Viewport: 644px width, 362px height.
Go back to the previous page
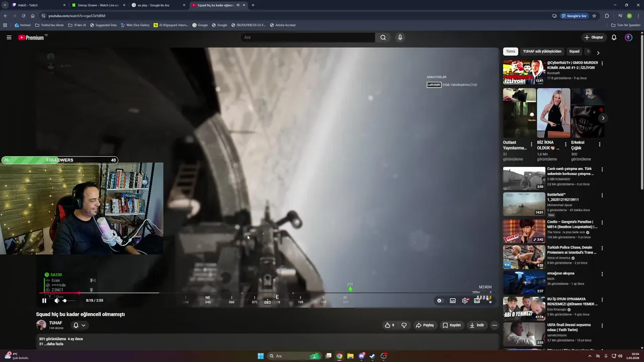click(6, 16)
